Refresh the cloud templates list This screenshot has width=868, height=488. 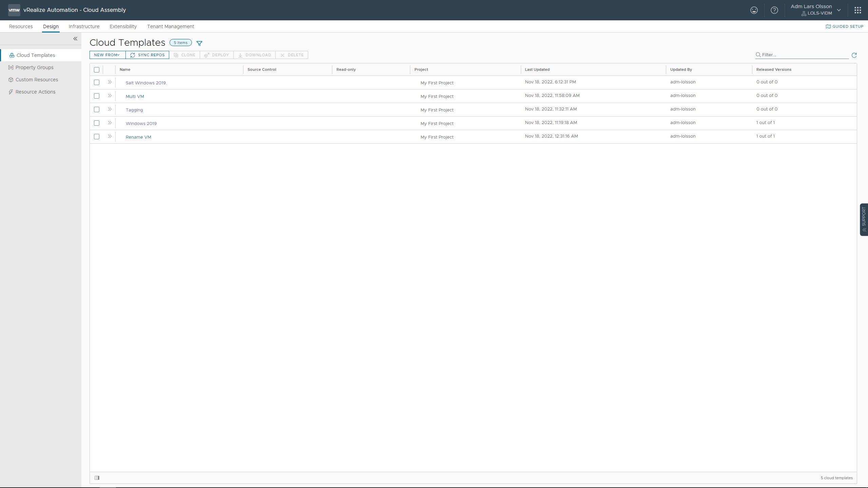(854, 55)
